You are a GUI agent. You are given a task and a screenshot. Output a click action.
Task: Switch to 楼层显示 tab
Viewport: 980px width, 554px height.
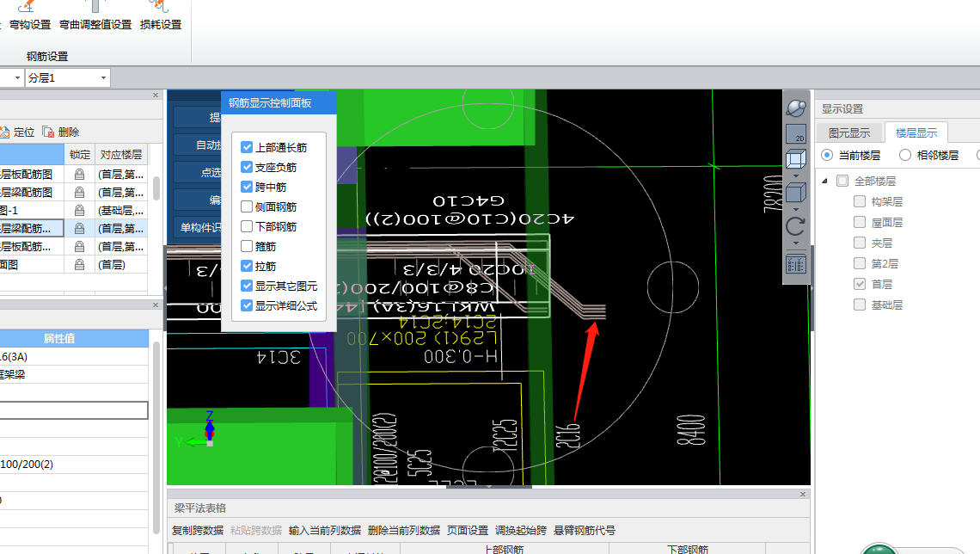pos(916,132)
